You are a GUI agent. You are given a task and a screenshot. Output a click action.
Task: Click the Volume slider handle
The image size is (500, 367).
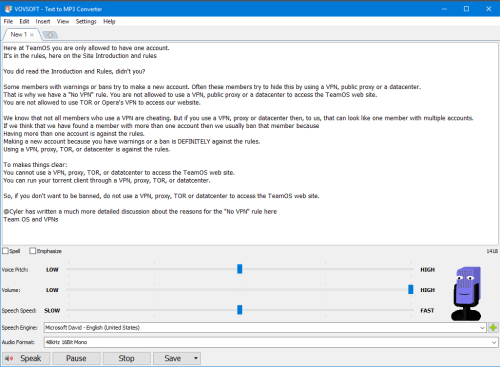(x=411, y=289)
